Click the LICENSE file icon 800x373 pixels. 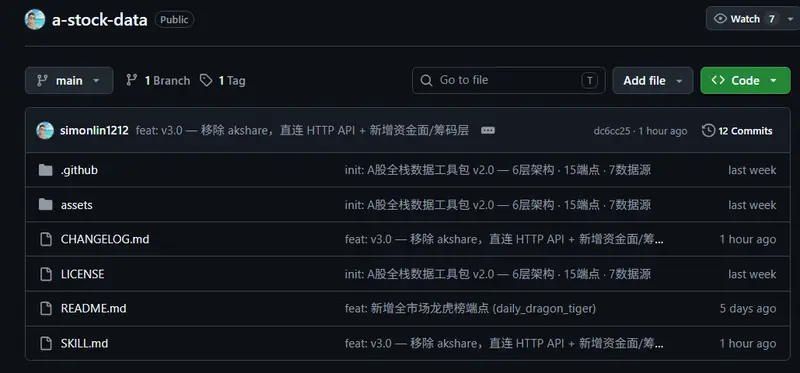tap(46, 274)
